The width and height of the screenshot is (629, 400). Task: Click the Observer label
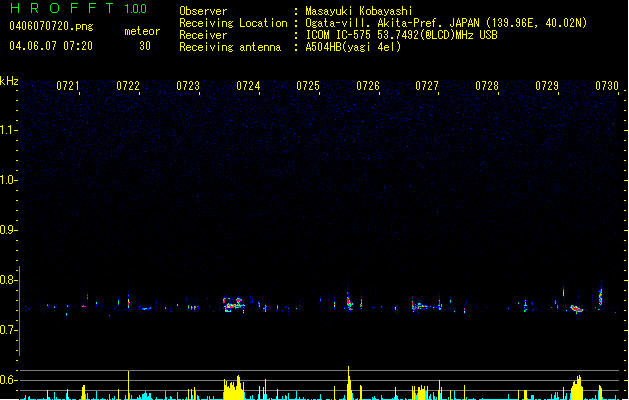(x=203, y=11)
